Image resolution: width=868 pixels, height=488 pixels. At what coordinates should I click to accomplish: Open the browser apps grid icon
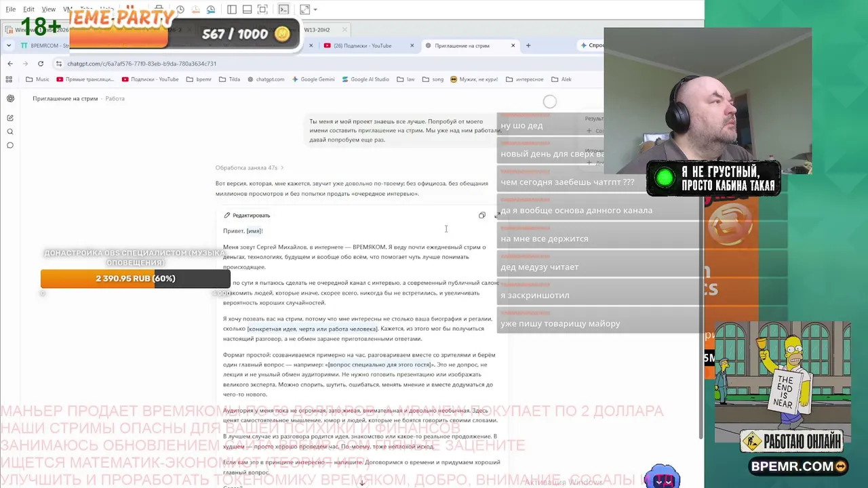[x=10, y=79]
